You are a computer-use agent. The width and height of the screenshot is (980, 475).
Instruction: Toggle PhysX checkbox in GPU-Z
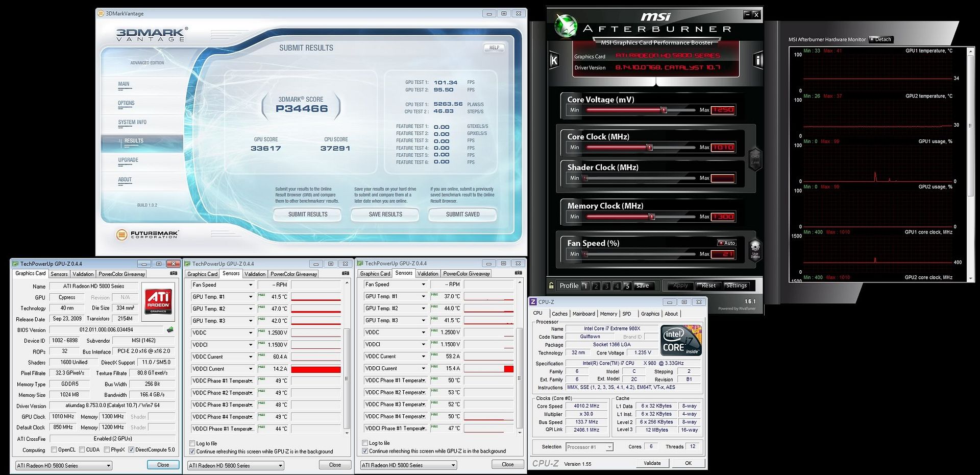pyautogui.click(x=106, y=450)
